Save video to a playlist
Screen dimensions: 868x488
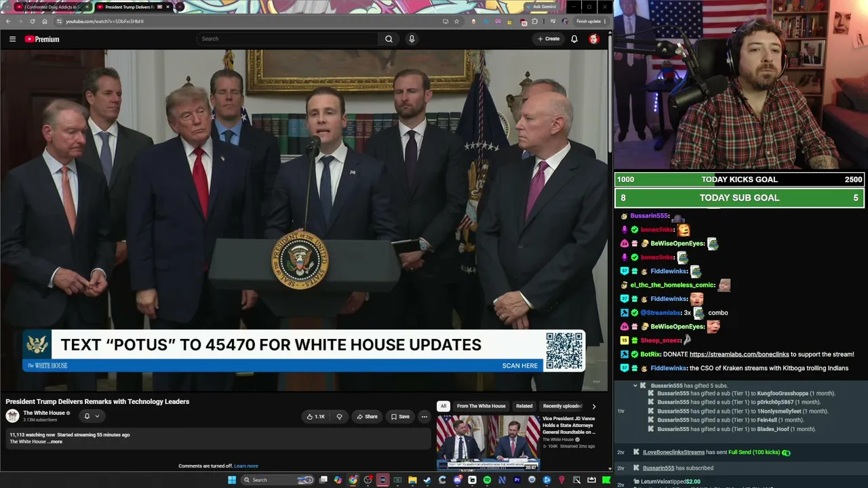[400, 417]
